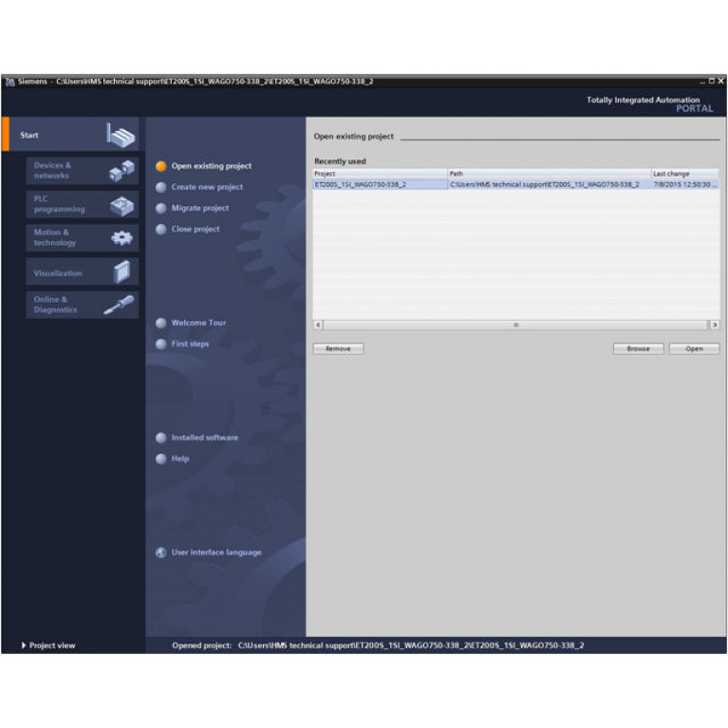The height and width of the screenshot is (728, 728).
Task: Click the bullet beside First steps
Action: [x=161, y=344]
